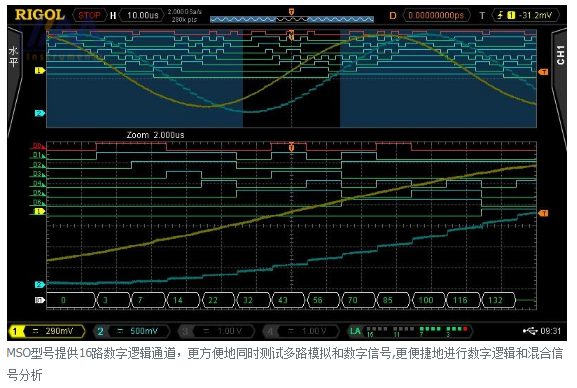Image resolution: width=577 pixels, height=388 pixels.
Task: Click the STOP run status indicator
Action: click(x=89, y=15)
